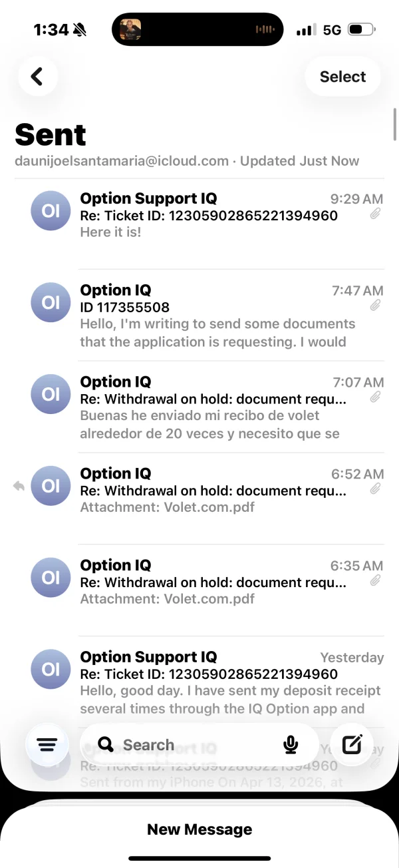Tap the reply arrow beside 6:52 AM email
Image resolution: width=399 pixels, height=868 pixels.
(19, 487)
